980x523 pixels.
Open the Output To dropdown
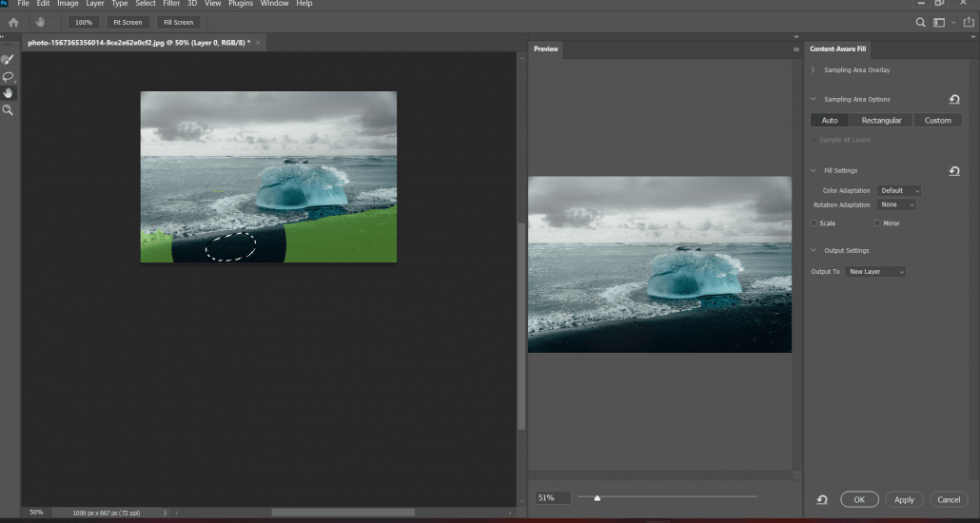click(x=875, y=272)
